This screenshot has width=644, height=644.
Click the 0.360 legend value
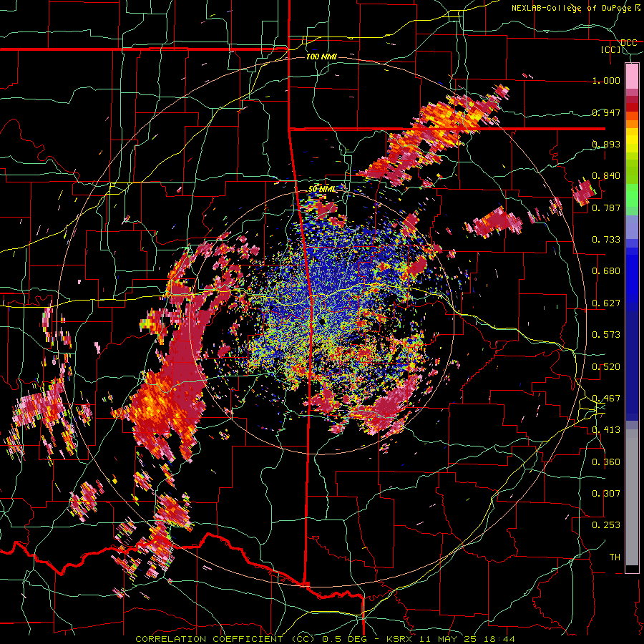click(x=606, y=462)
